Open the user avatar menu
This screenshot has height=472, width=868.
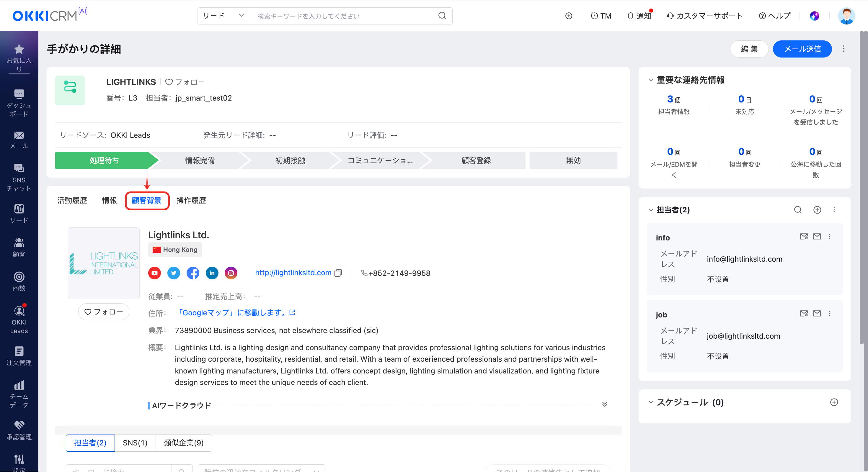[x=846, y=16]
